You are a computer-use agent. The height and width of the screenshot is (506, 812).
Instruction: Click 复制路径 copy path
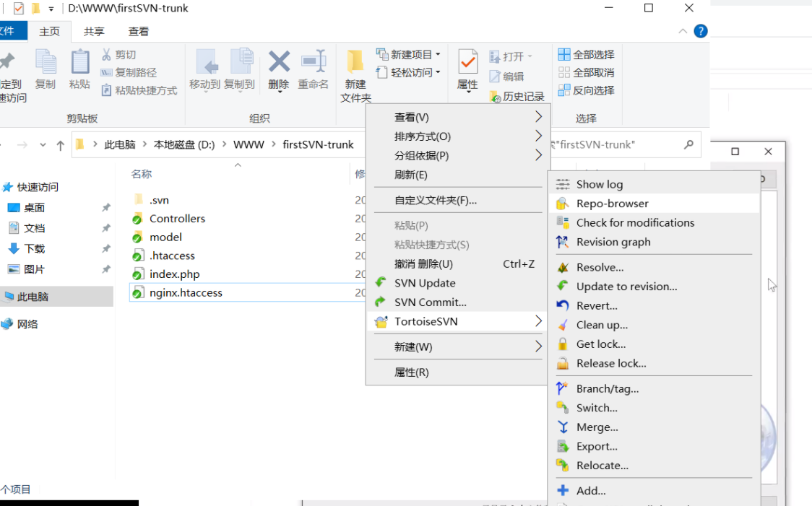129,72
